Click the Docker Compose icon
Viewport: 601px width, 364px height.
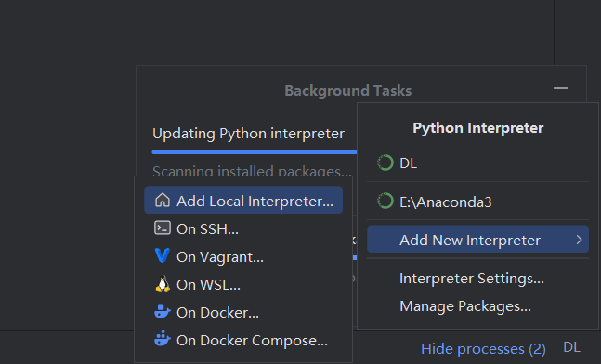(163, 339)
